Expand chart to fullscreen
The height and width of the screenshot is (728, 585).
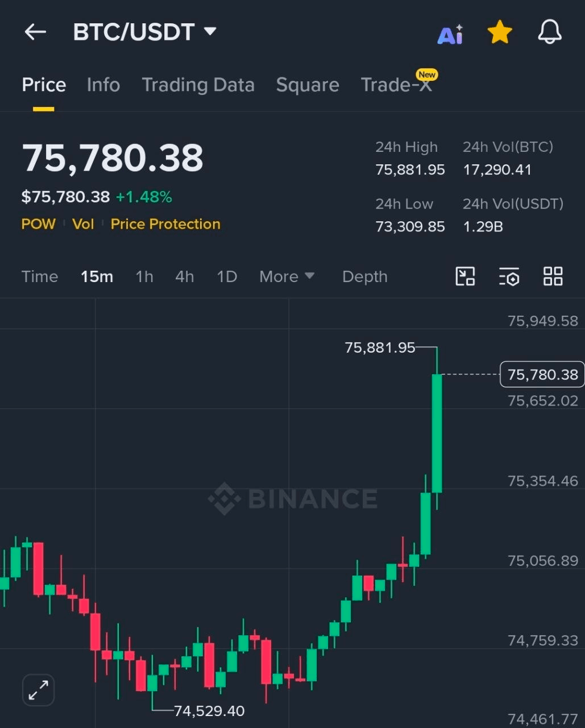tap(39, 690)
